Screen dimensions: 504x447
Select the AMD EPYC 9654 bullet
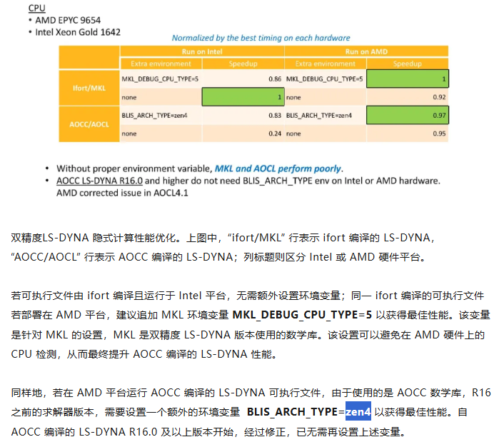[68, 20]
